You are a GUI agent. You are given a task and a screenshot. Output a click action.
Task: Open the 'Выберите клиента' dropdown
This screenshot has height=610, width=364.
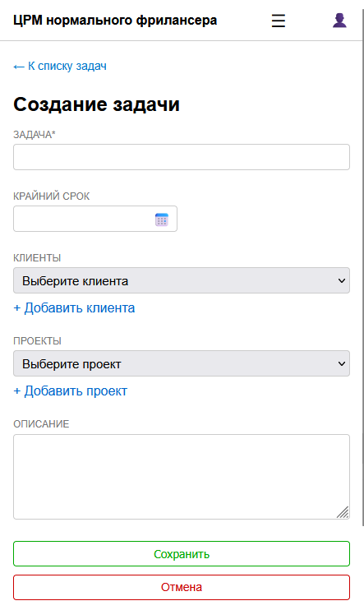point(182,280)
